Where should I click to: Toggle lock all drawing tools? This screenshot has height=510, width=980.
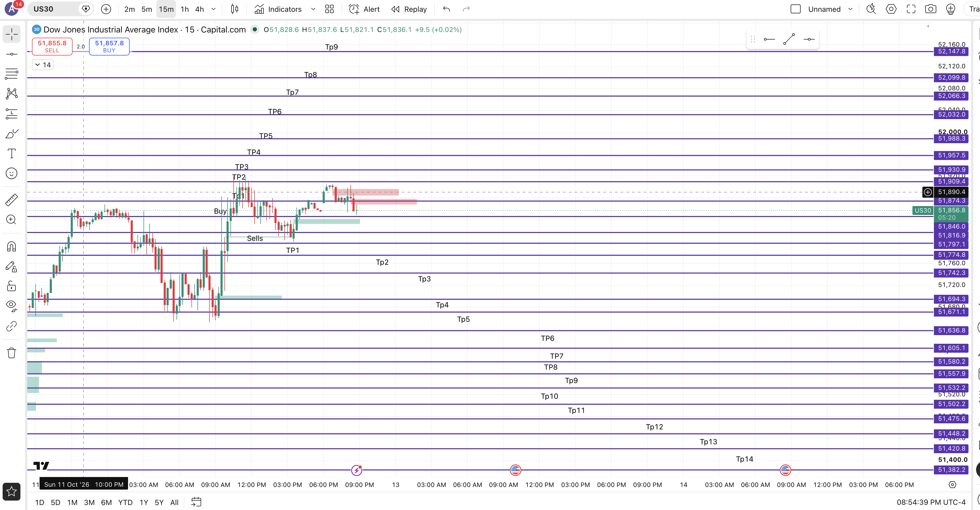pyautogui.click(x=12, y=286)
